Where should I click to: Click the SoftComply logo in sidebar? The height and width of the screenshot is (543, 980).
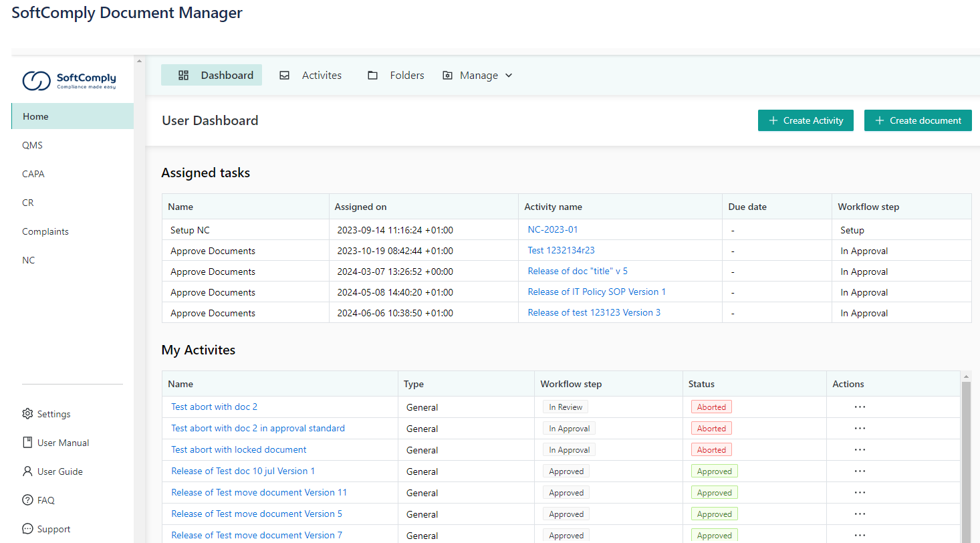coord(69,80)
